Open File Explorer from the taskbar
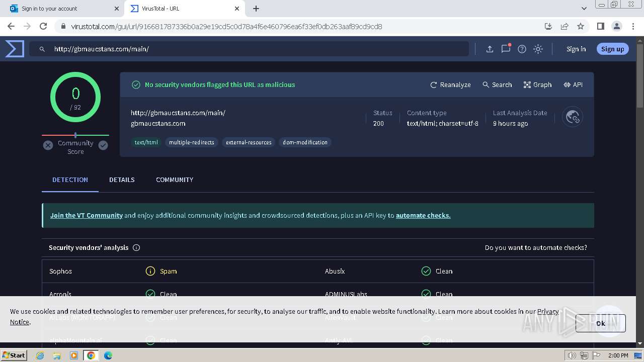The height and width of the screenshot is (362, 644). [x=57, y=355]
